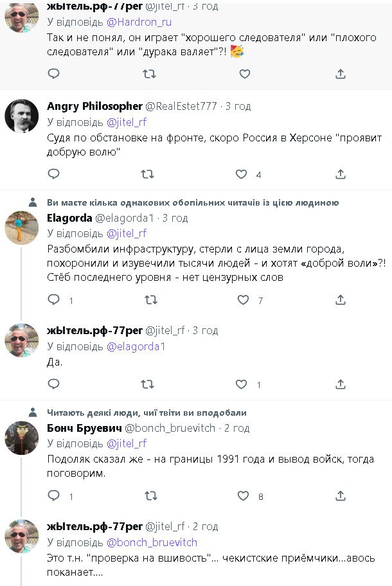This screenshot has width=392, height=586.
Task: Share the Бонч Бруевич tweet
Action: (x=341, y=496)
